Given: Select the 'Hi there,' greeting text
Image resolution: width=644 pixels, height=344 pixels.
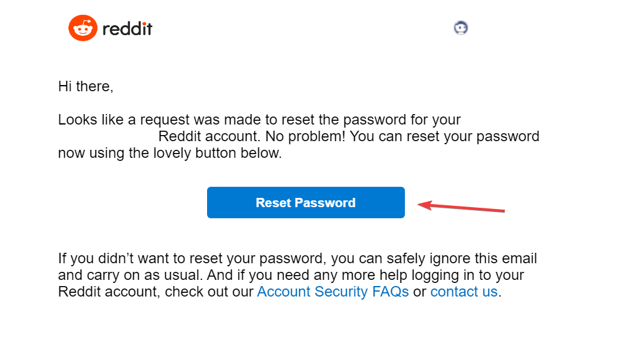Looking at the screenshot, I should pos(86,86).
